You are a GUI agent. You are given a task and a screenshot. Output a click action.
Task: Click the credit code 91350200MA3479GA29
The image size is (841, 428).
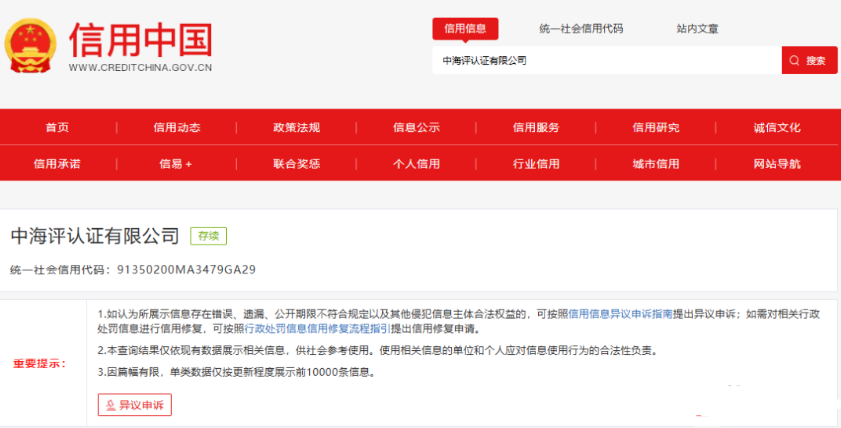(x=187, y=269)
